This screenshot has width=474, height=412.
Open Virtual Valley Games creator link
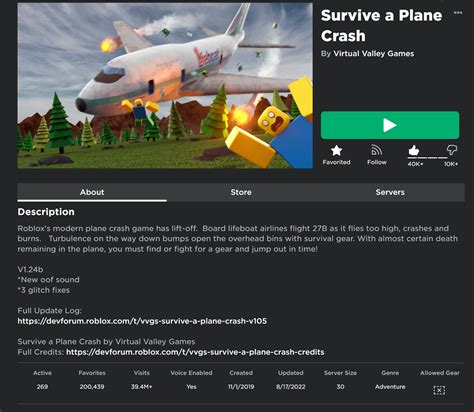point(374,54)
